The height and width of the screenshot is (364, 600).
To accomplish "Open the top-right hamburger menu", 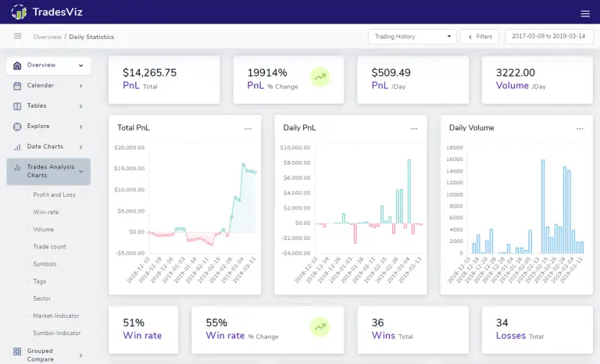I will click(x=585, y=13).
